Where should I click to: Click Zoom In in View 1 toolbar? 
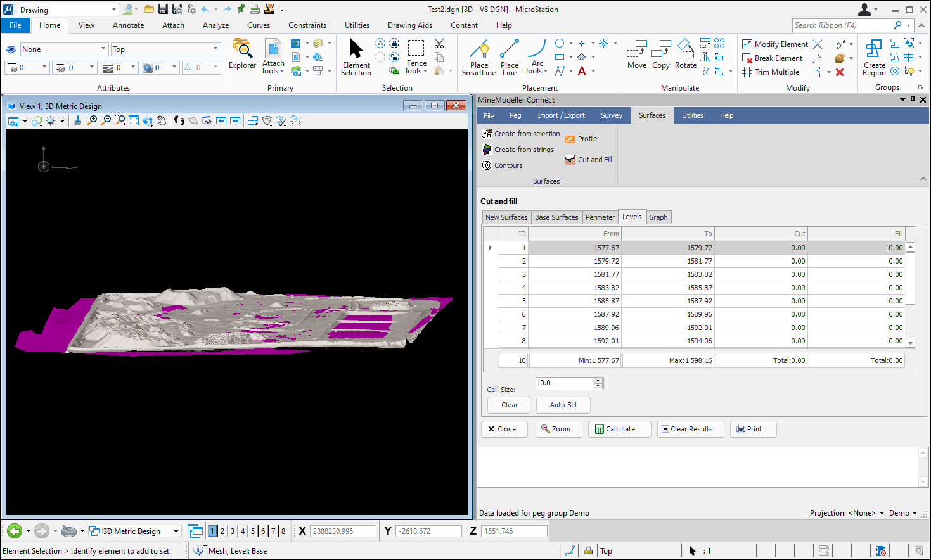point(93,120)
